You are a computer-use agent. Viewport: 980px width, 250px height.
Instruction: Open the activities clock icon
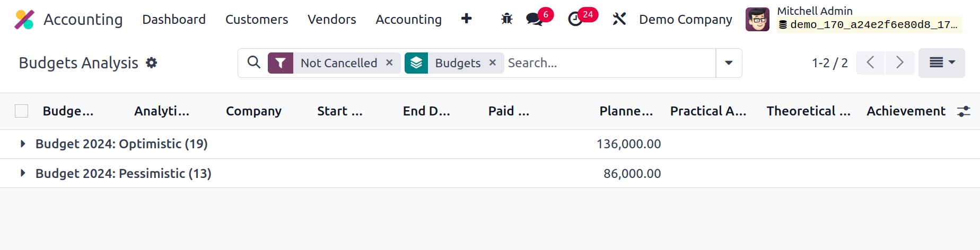pos(575,19)
